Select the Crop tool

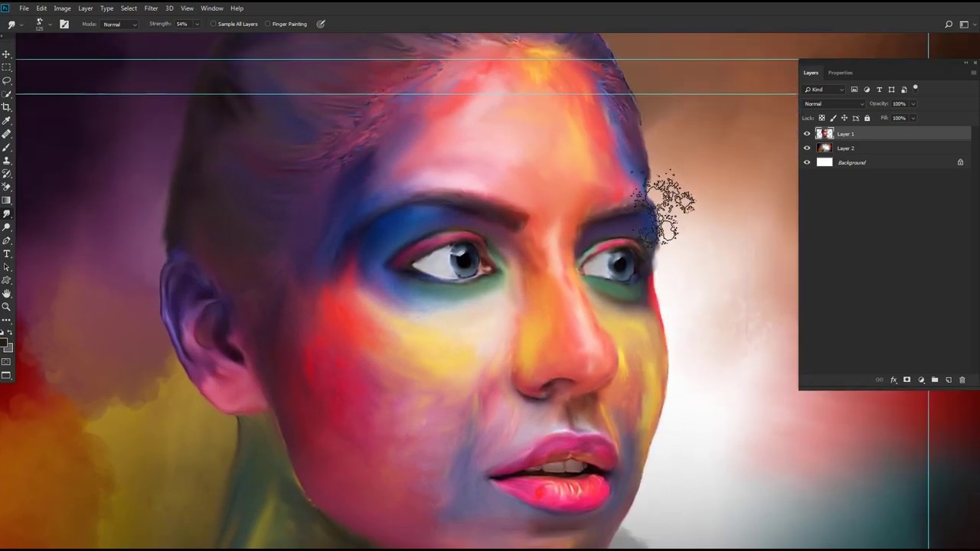click(x=6, y=107)
